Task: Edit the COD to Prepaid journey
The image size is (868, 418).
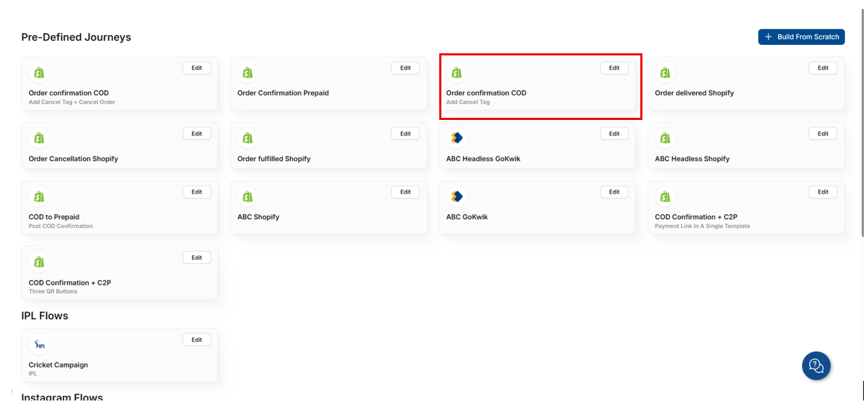Action: [x=197, y=191]
